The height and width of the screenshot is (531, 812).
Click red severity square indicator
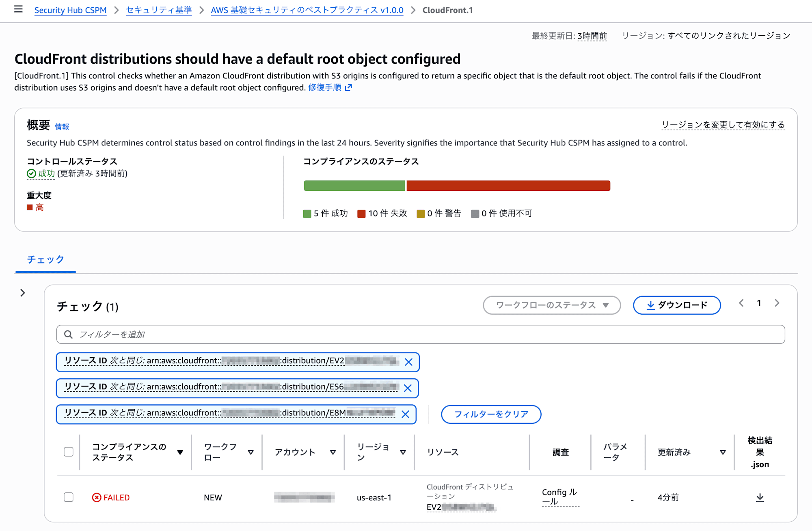click(x=30, y=207)
